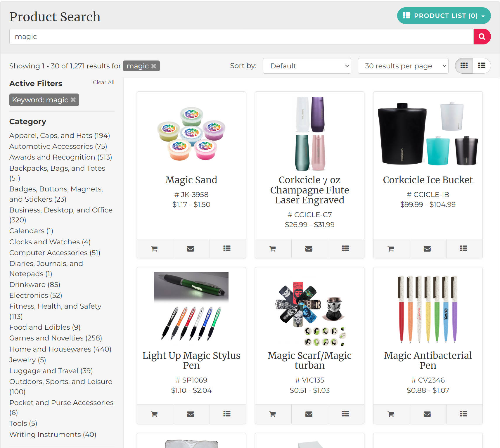Screen dimensions: 500x448
Task: Filter by Tools category
Action: pos(23,423)
